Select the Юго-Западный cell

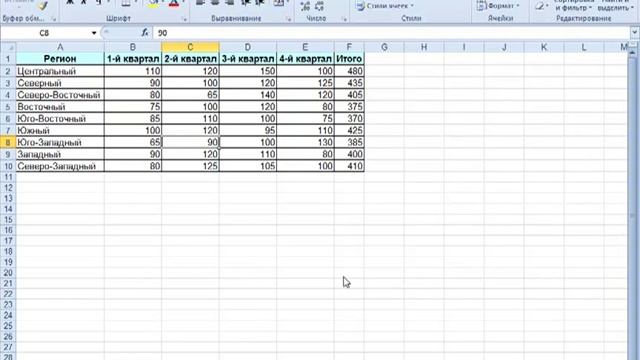click(x=60, y=142)
